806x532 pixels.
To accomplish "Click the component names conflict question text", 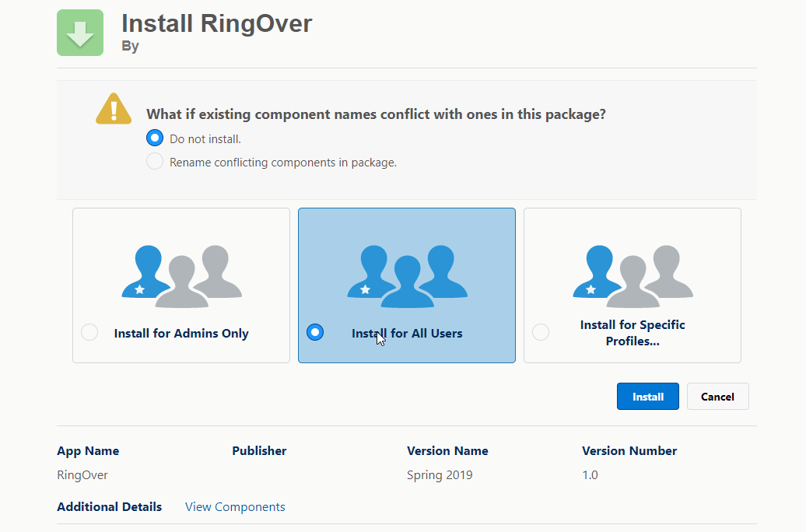I will (x=376, y=114).
